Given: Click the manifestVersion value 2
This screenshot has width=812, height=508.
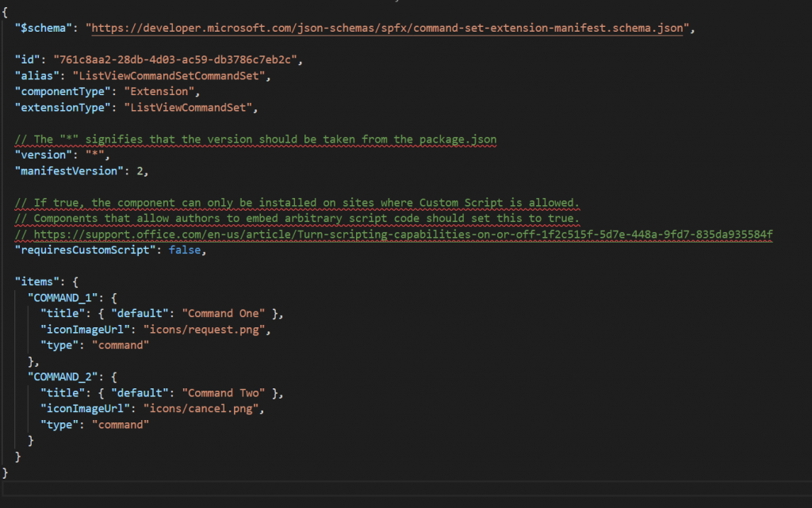Looking at the screenshot, I should [140, 170].
